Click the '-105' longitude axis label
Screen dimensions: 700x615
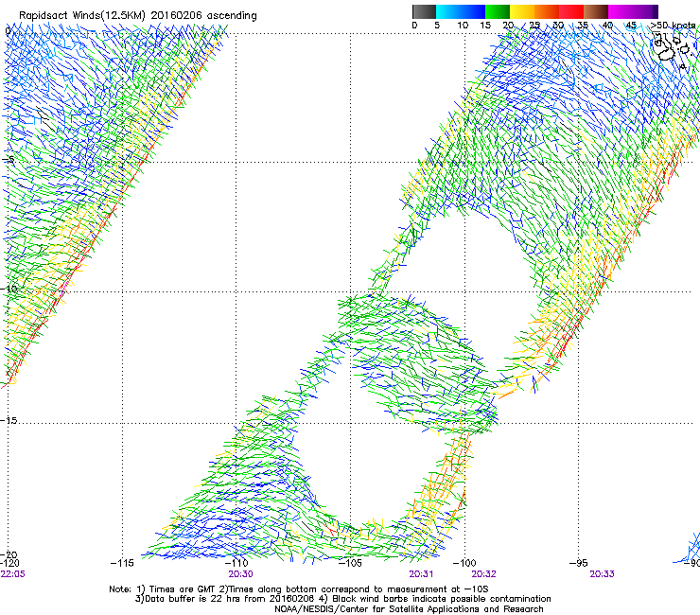350,563
